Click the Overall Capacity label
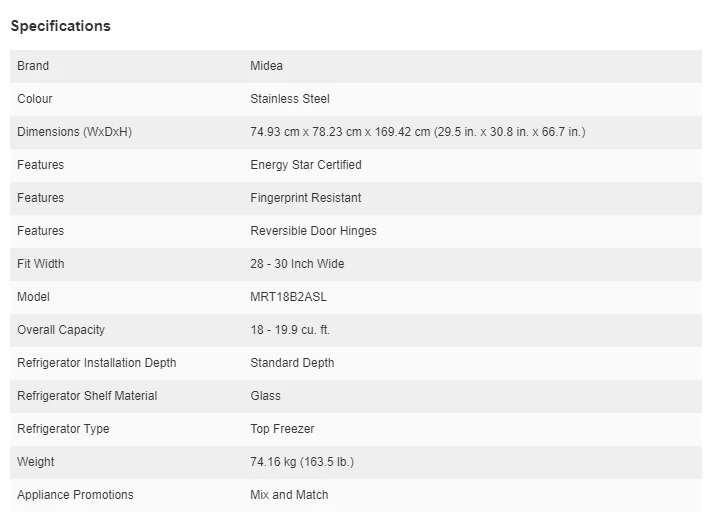The image size is (721, 532). [x=60, y=330]
